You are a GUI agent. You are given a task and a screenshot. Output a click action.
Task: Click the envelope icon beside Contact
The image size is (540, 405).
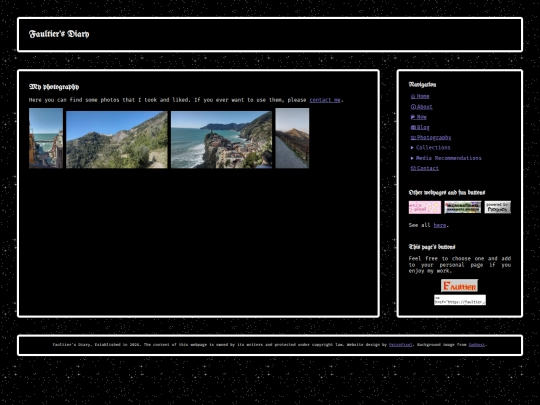click(413, 168)
